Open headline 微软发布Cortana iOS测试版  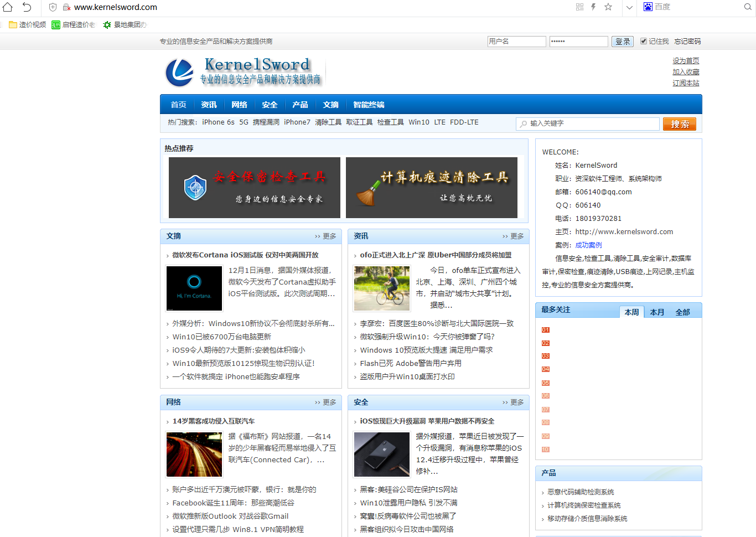point(245,255)
